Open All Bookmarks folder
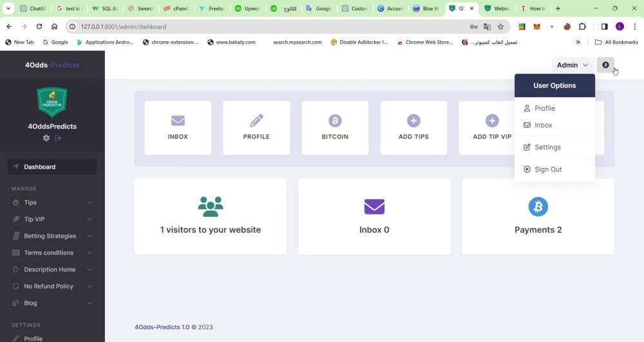 tap(616, 42)
